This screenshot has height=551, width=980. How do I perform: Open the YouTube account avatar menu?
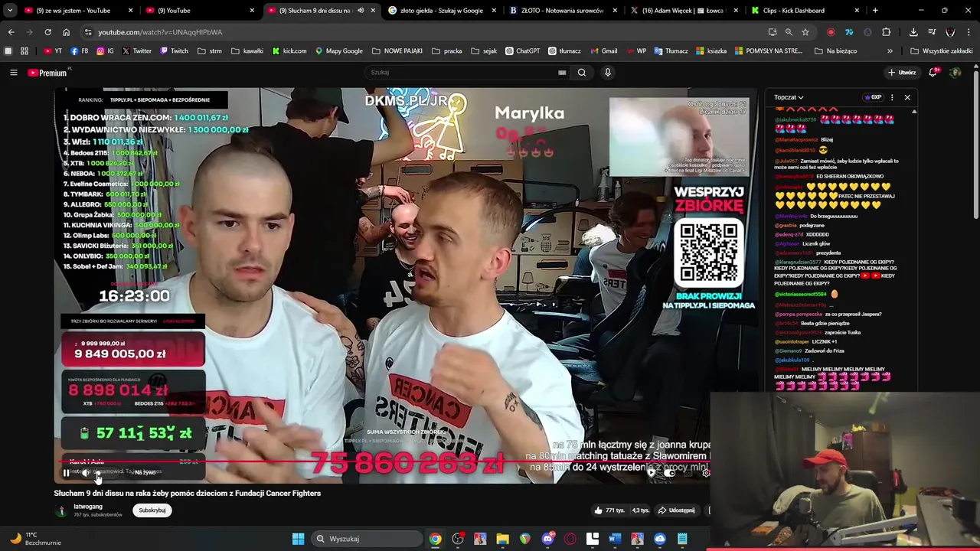tap(955, 73)
